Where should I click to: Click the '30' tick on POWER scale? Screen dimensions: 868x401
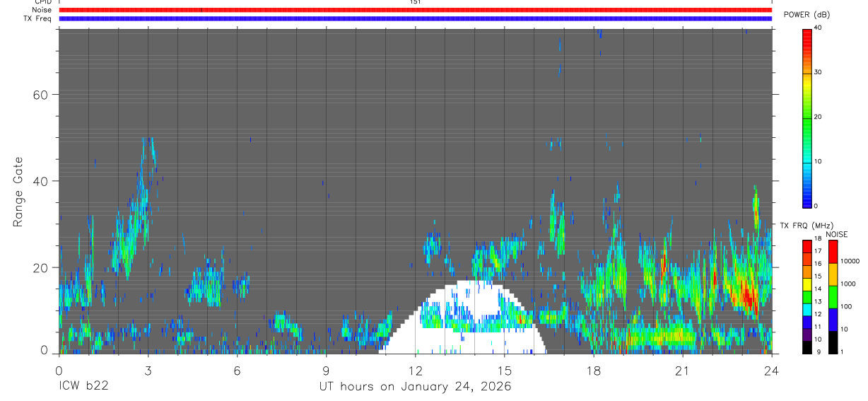coord(818,72)
